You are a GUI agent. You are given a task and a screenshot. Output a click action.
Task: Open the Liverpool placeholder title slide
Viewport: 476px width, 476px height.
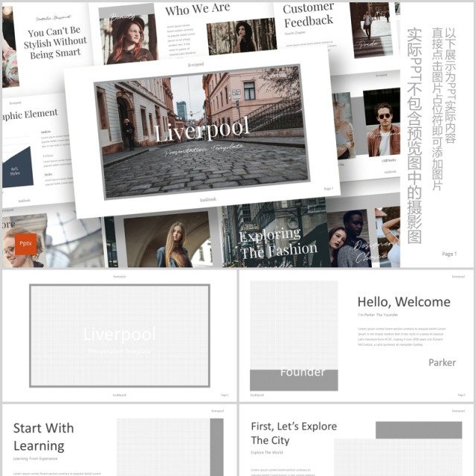tap(119, 335)
